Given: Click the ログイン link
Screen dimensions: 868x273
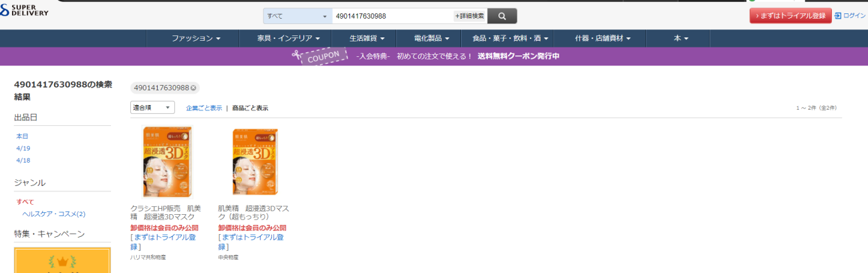Looking at the screenshot, I should [855, 15].
